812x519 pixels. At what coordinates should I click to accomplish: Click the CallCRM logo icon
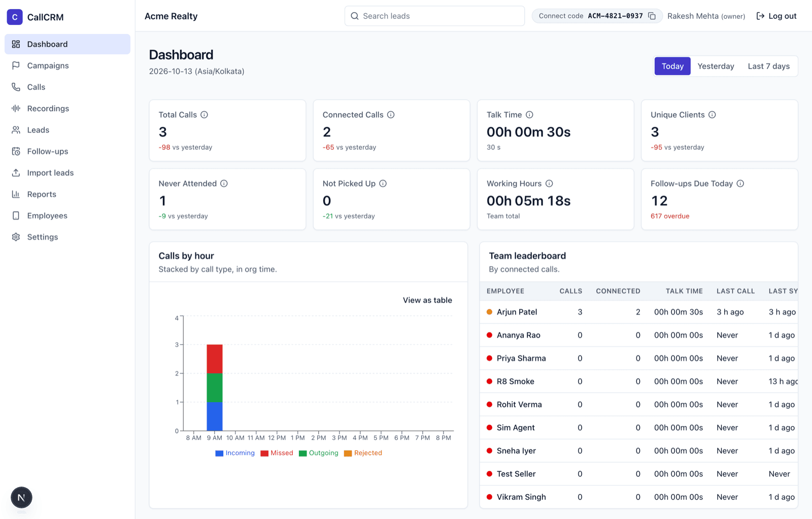click(x=15, y=17)
